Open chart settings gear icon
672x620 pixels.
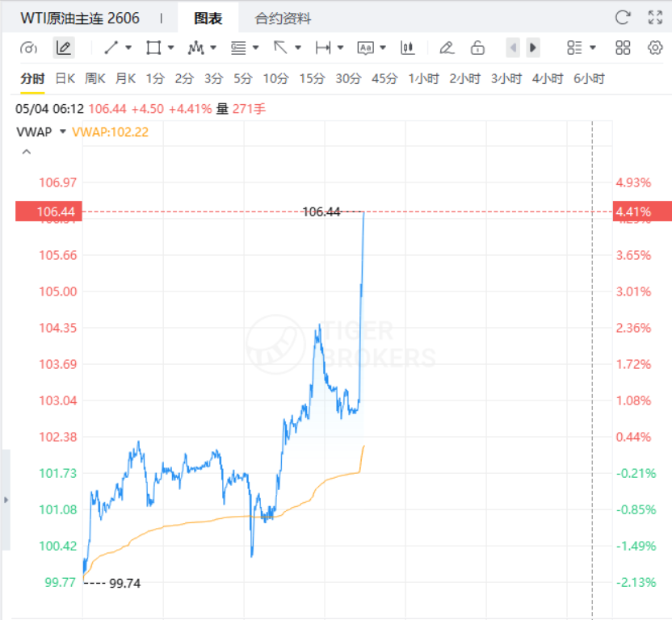coord(655,48)
